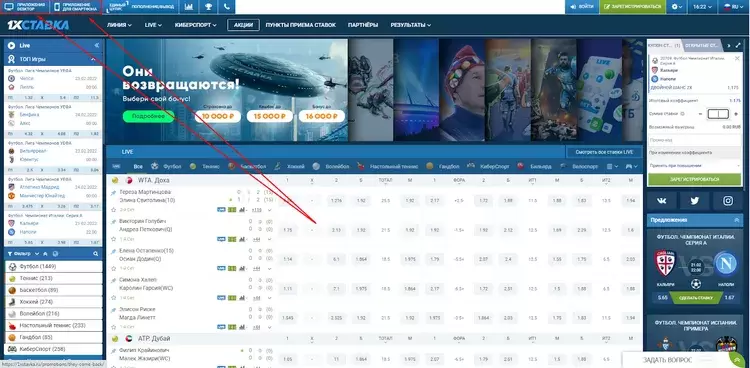Image resolution: width=750 pixels, height=368 pixels.
Task: Click СДЕЛАТЬ СТАВКУ on Кальяри–Наполи offer
Action: 695,298
